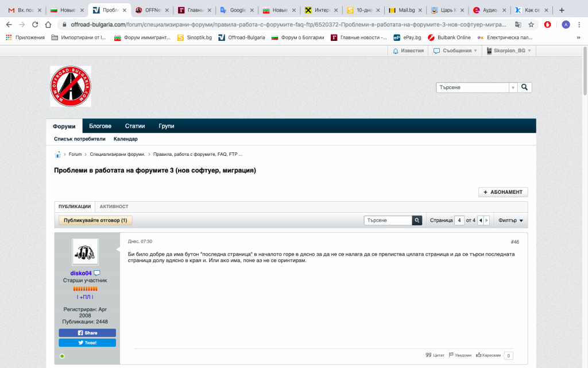Click the like count box showing 0

click(509, 355)
